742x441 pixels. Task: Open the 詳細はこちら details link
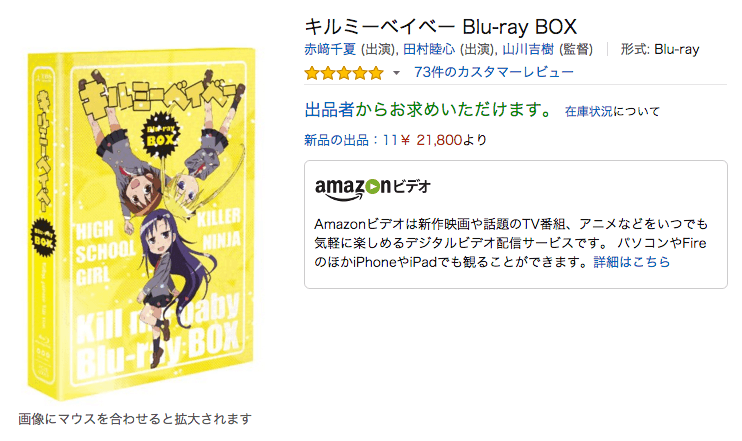[x=632, y=262]
